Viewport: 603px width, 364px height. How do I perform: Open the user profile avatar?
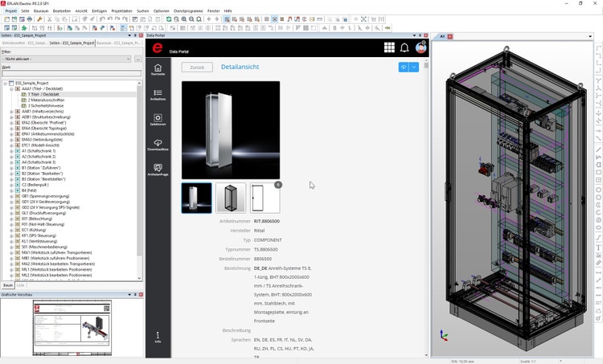420,48
